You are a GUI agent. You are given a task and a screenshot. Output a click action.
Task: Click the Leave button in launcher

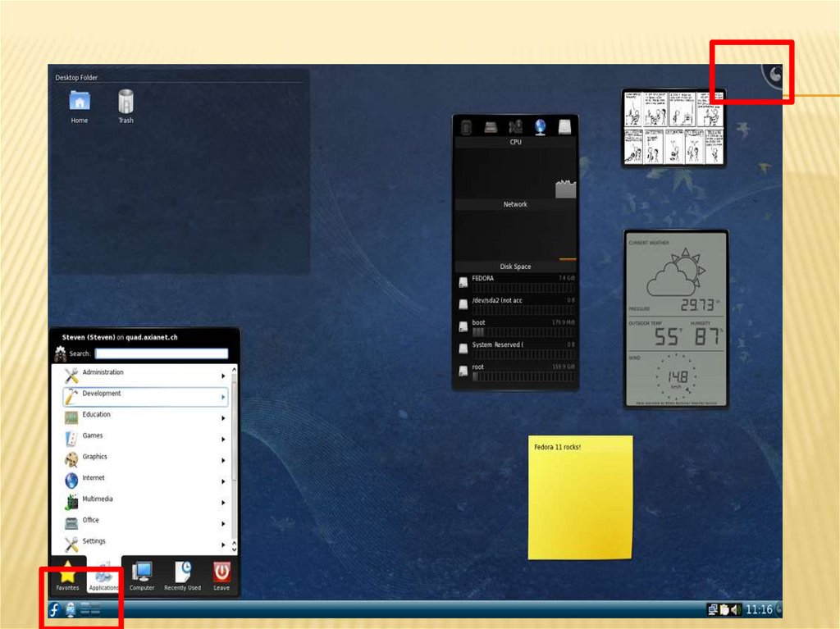221,576
